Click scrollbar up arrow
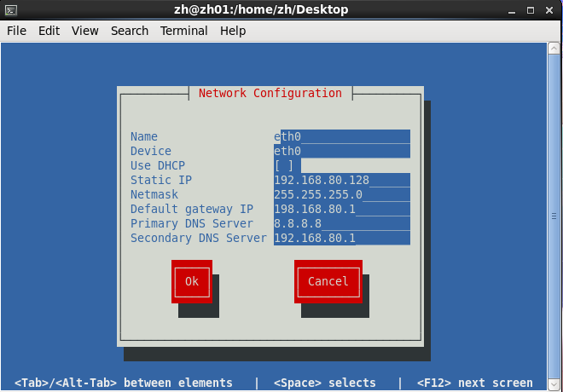563x392 pixels. click(554, 48)
